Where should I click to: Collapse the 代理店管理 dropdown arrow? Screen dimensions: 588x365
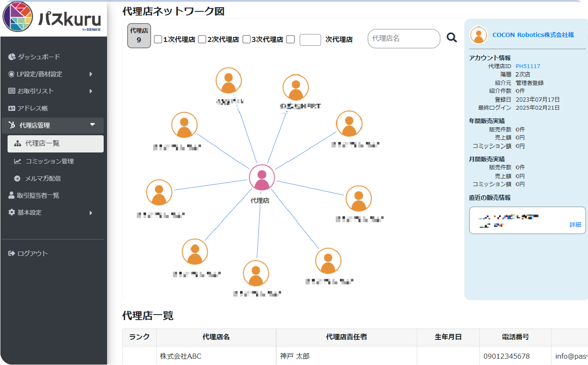92,124
